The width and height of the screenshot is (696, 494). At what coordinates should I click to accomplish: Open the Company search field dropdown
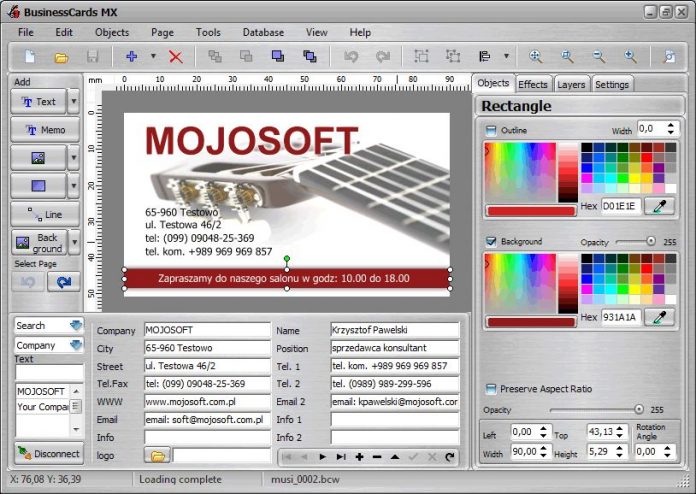(x=76, y=345)
